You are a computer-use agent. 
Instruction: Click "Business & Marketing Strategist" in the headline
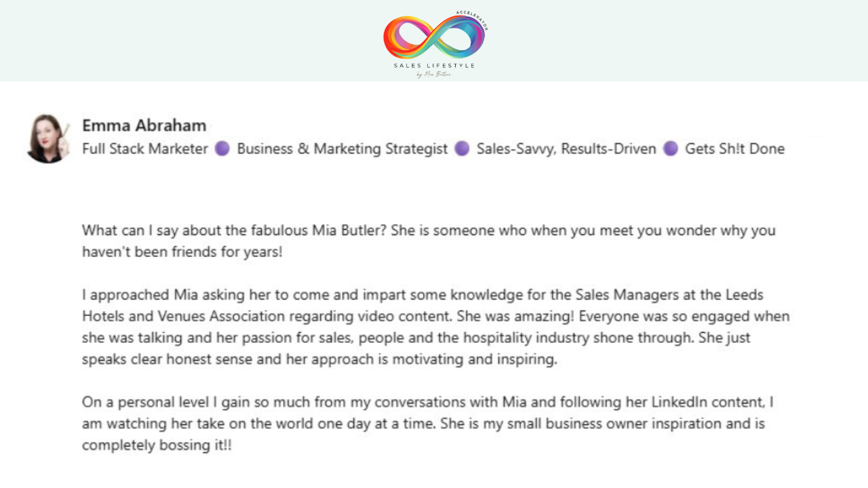[x=342, y=148]
